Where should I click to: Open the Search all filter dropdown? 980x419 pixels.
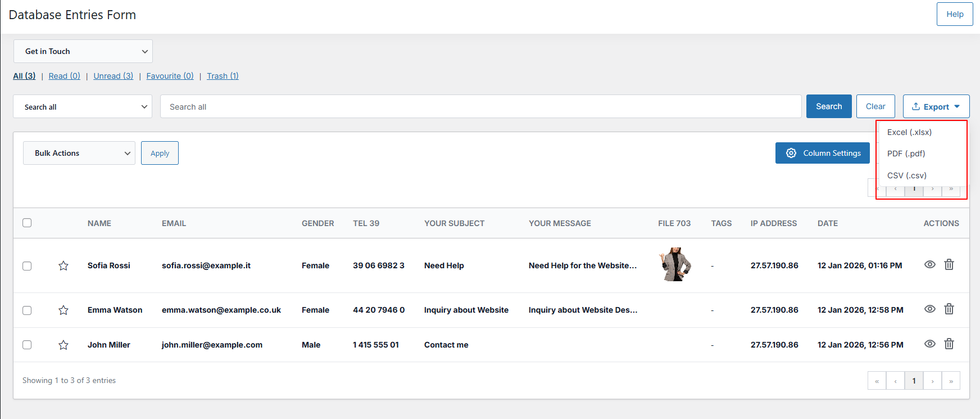83,107
